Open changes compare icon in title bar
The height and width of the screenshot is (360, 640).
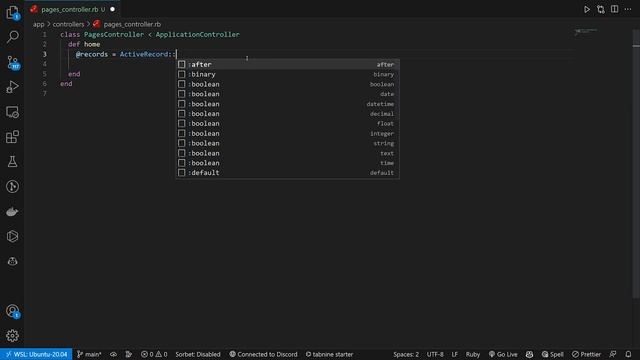click(x=601, y=9)
